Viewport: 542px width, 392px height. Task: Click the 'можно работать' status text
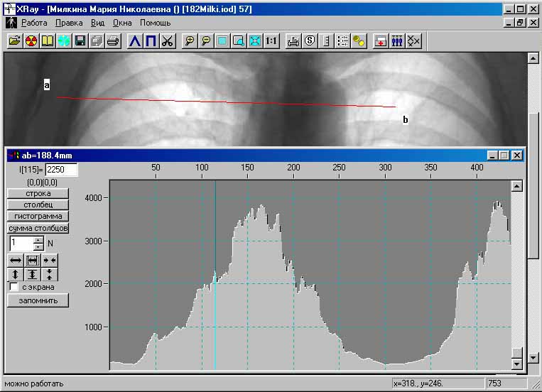(34, 383)
